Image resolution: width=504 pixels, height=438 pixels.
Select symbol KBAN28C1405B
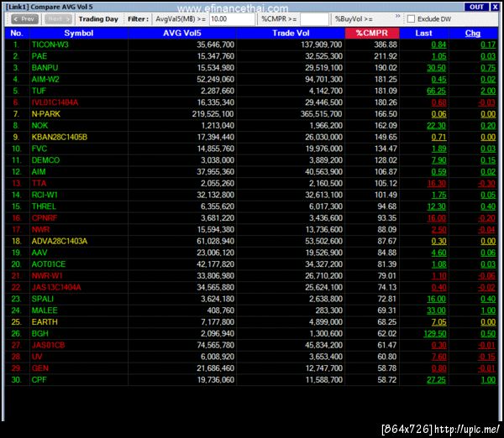pos(59,137)
